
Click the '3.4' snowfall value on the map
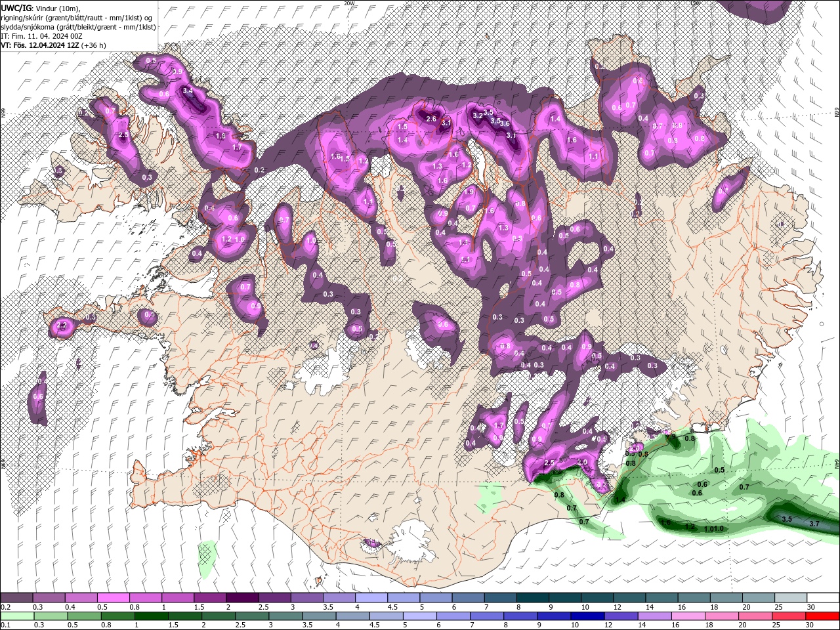tap(188, 91)
